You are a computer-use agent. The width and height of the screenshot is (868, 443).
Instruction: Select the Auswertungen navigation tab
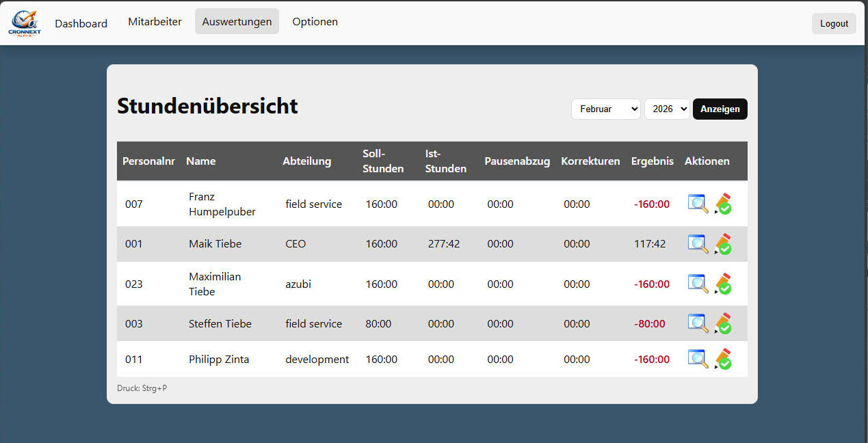click(237, 22)
